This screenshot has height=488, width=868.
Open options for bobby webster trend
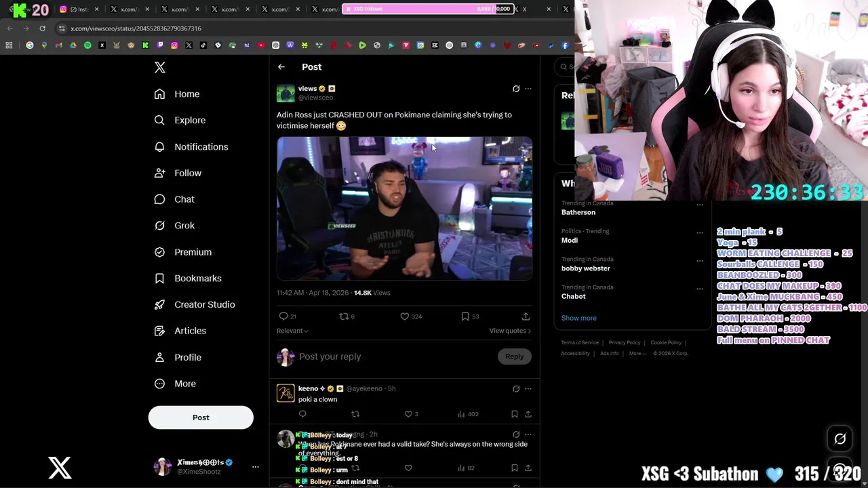pos(700,260)
